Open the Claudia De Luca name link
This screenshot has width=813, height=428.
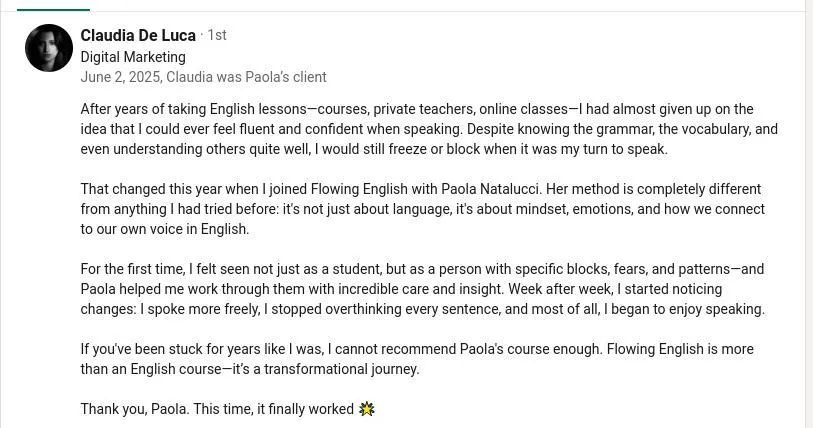pyautogui.click(x=138, y=35)
